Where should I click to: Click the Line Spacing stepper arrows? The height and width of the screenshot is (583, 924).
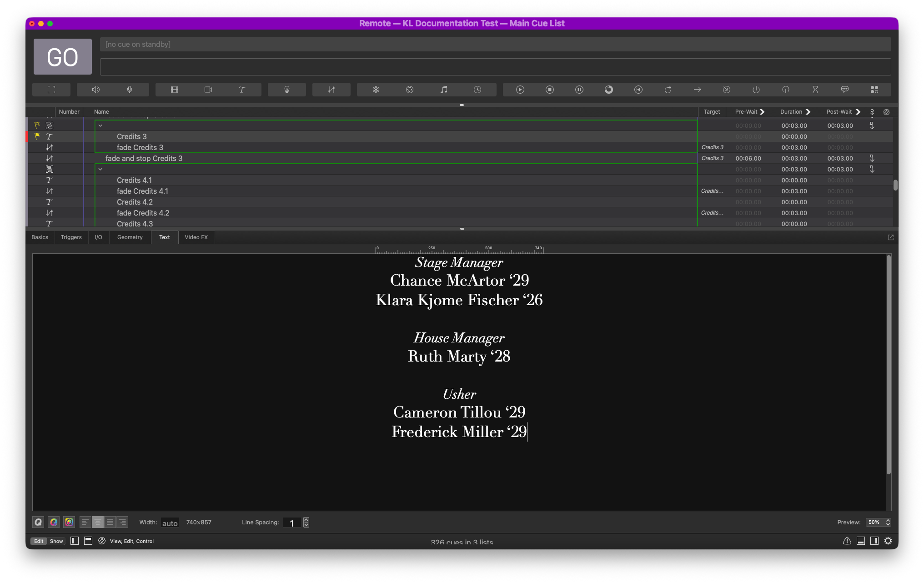click(x=306, y=522)
